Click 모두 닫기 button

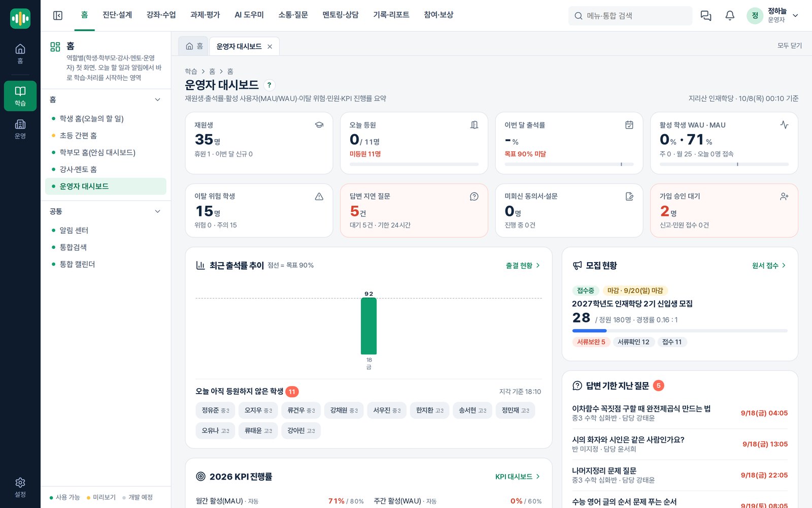(790, 46)
